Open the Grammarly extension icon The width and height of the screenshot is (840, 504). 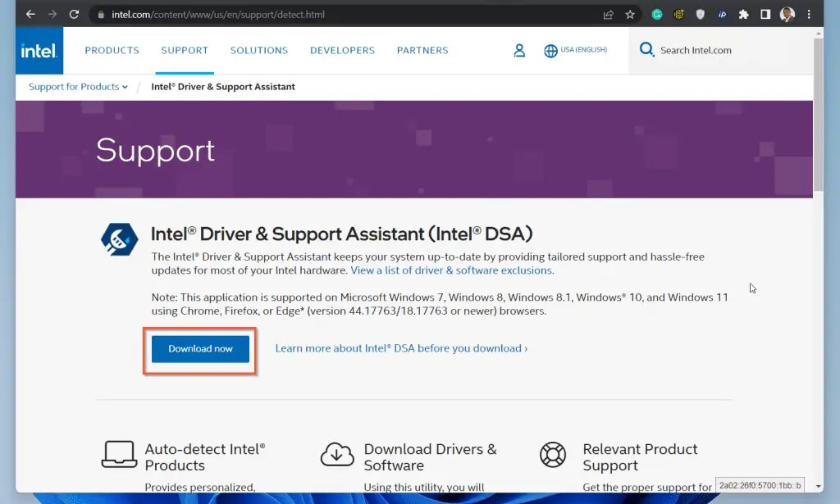click(655, 14)
